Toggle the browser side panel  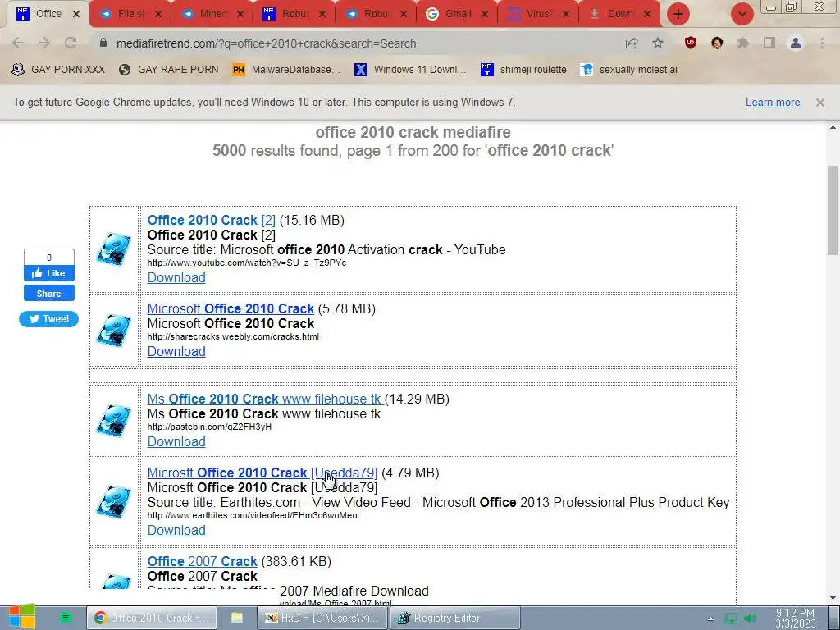pos(769,43)
